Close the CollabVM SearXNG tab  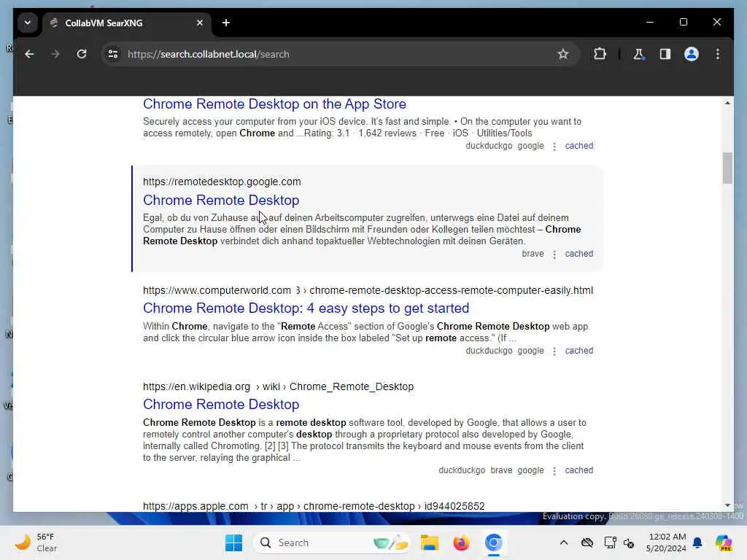tap(200, 23)
